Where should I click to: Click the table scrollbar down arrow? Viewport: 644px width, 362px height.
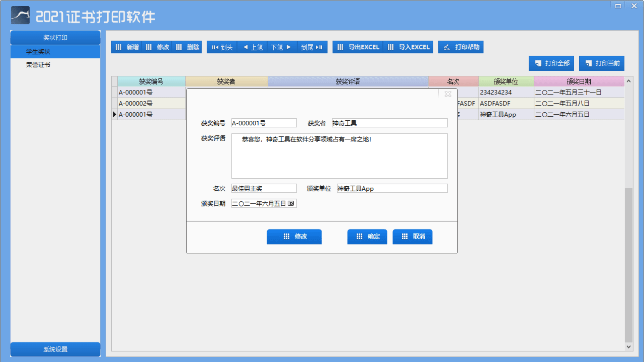[x=629, y=347]
